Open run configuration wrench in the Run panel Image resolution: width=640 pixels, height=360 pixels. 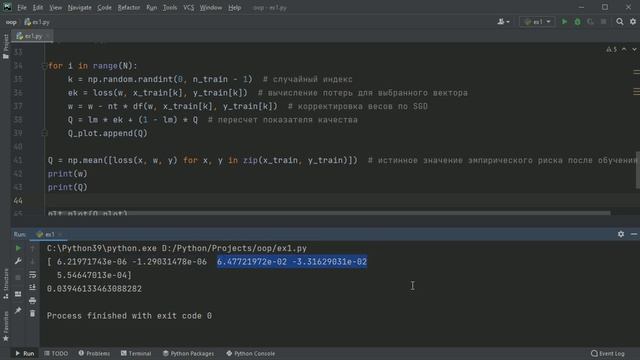(x=18, y=261)
